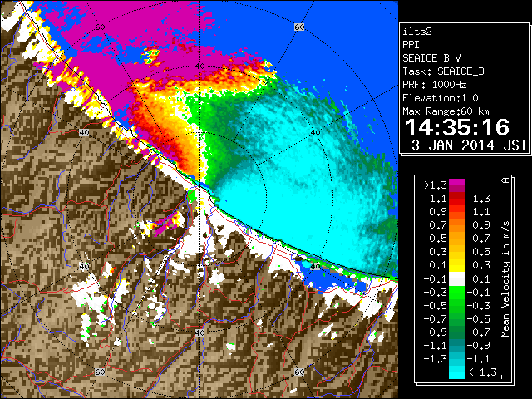Click the 'Max Range:60 km' line
The image size is (532, 399).
[x=446, y=111]
